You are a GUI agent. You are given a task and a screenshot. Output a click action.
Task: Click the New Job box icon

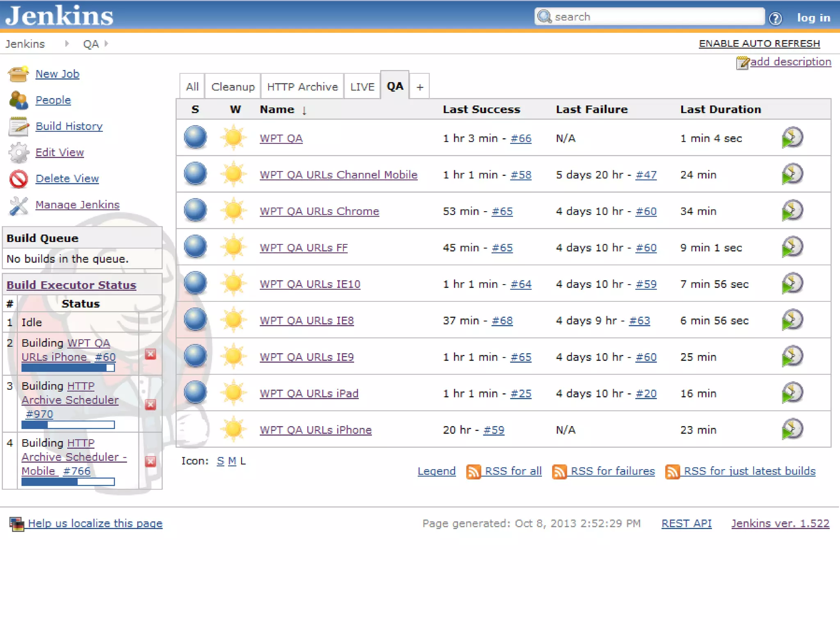coord(18,74)
